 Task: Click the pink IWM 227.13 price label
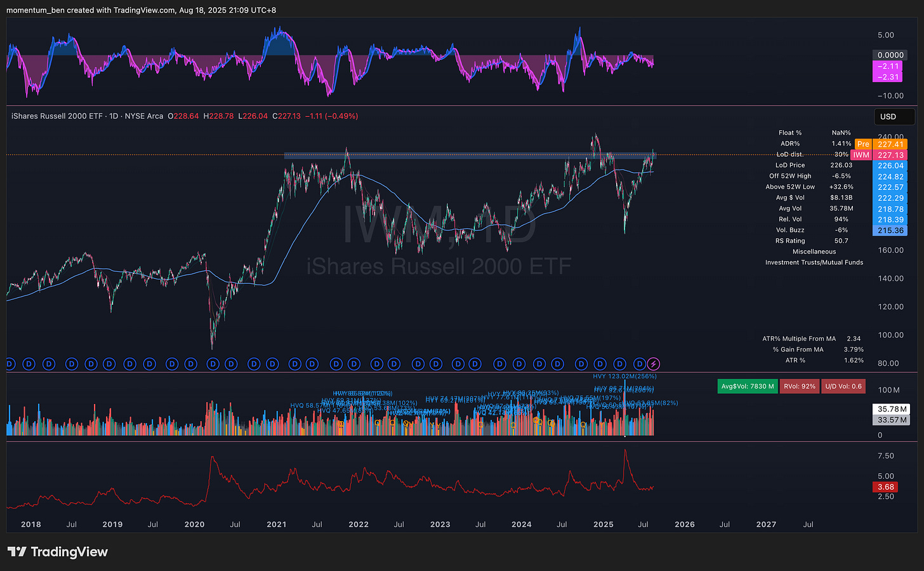coord(880,155)
